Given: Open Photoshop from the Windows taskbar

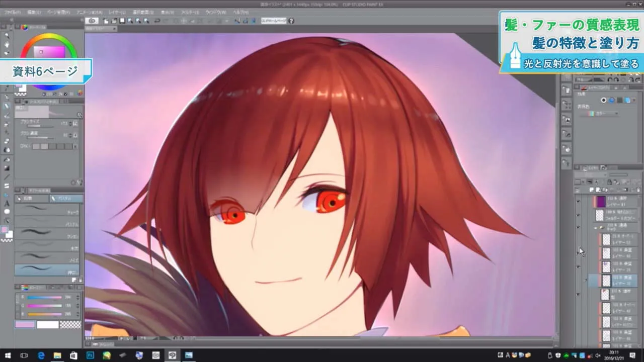Looking at the screenshot, I should (90, 355).
